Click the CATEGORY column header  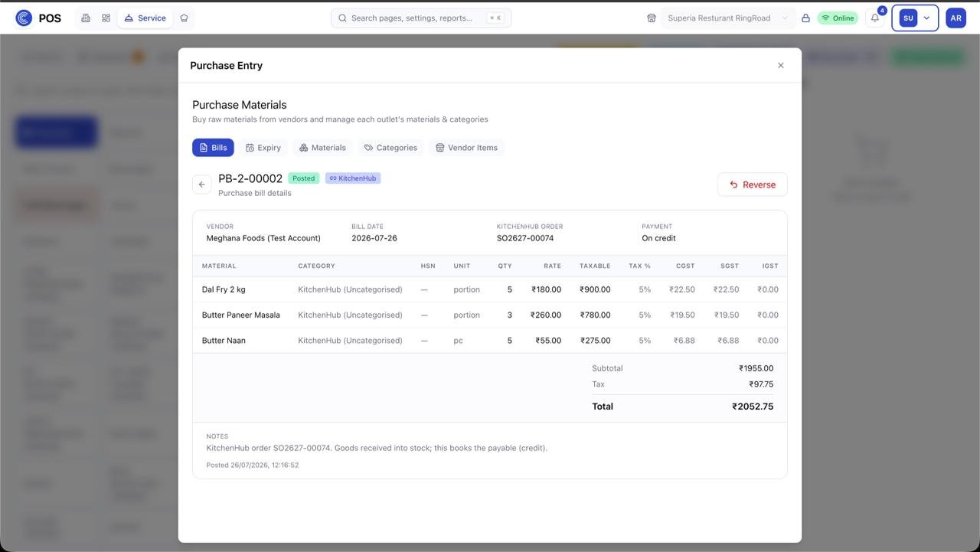click(317, 266)
